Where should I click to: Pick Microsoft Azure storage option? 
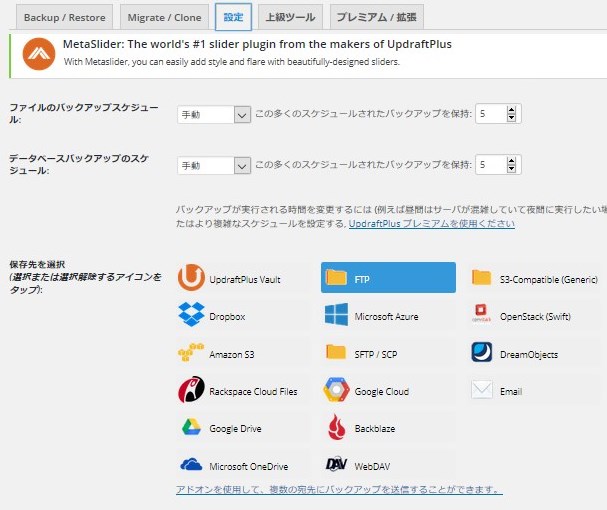point(336,316)
